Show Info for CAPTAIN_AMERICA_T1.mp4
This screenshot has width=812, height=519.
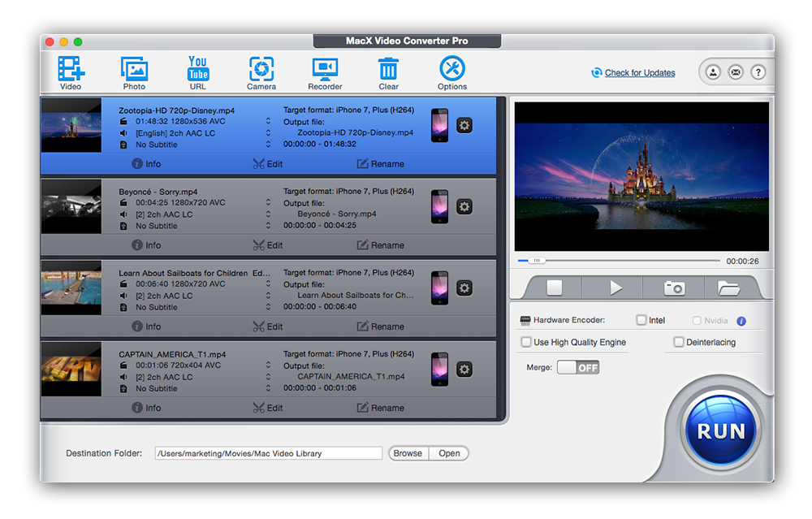click(146, 408)
